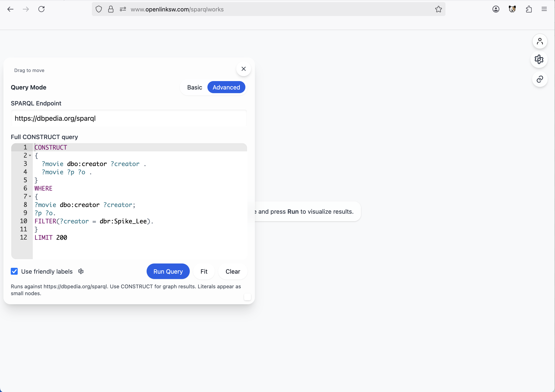Open the settings gear on right sidebar
555x392 pixels.
(539, 59)
